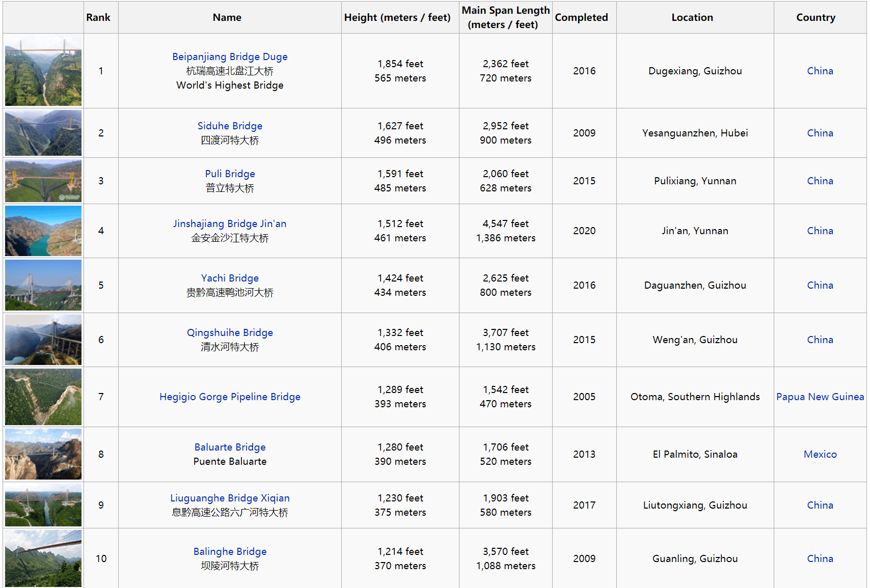Click the 393 meters height value

coord(400,404)
